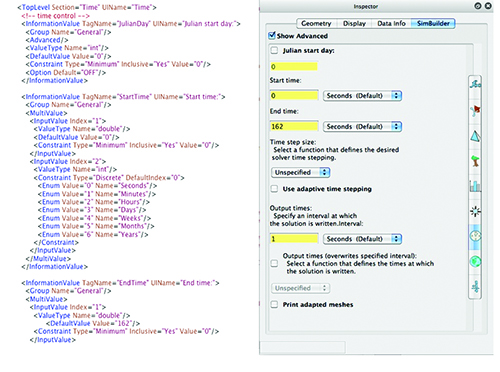The image size is (500, 372).
Task: Select the red flag marker sidebar icon
Action: pos(475,110)
